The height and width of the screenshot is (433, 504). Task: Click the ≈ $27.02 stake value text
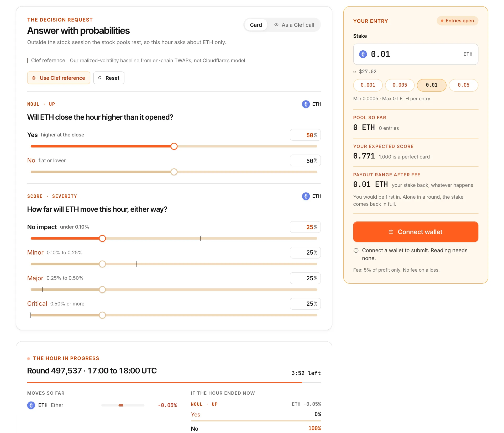(x=365, y=72)
